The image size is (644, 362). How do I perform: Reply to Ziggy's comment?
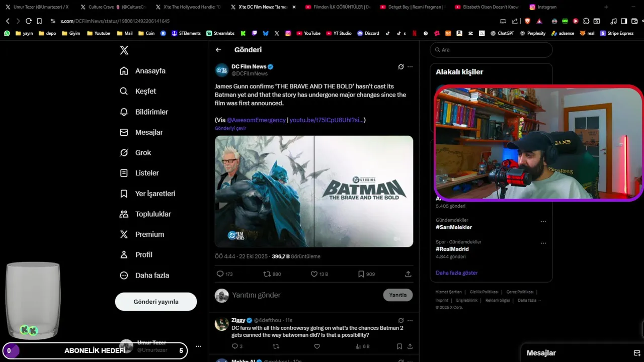[237, 346]
